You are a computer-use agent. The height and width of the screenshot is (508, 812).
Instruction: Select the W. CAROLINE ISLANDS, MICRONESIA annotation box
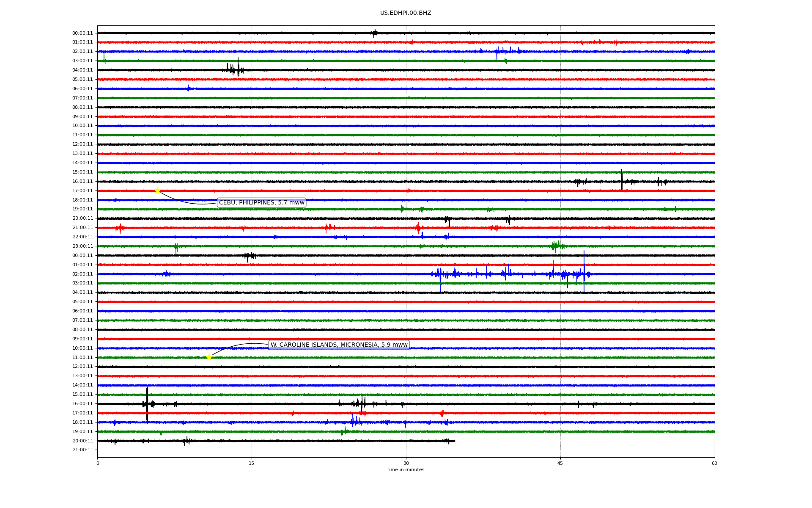pyautogui.click(x=339, y=345)
